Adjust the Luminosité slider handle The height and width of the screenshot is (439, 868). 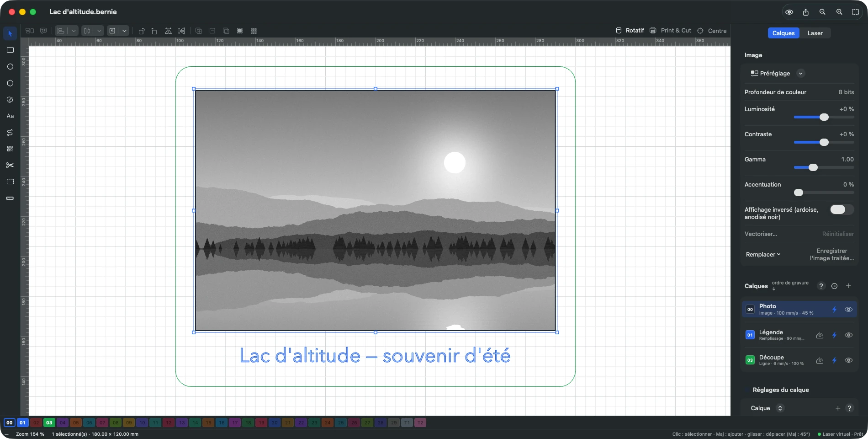[824, 117]
